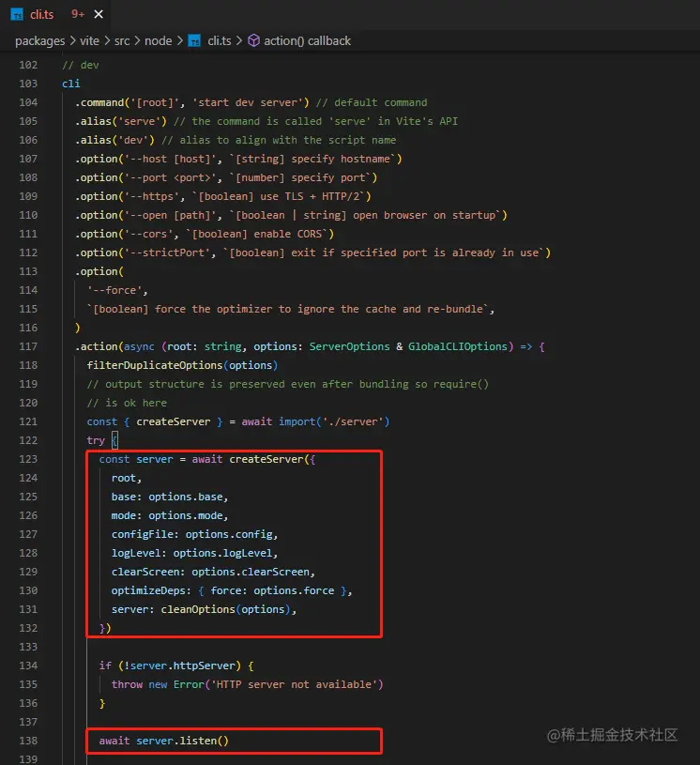Open 'node' breadcrumb segment
The height and width of the screenshot is (765, 700).
[x=158, y=41]
